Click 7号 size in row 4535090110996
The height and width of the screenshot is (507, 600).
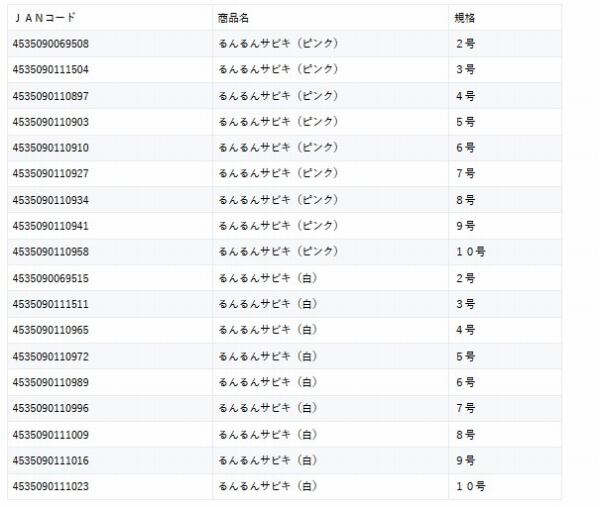click(x=465, y=408)
